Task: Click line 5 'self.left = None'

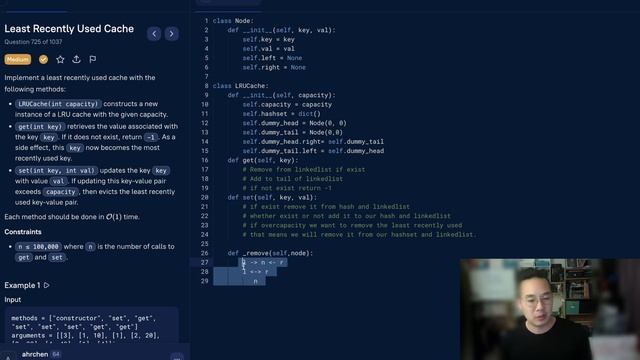Action: pos(272,58)
